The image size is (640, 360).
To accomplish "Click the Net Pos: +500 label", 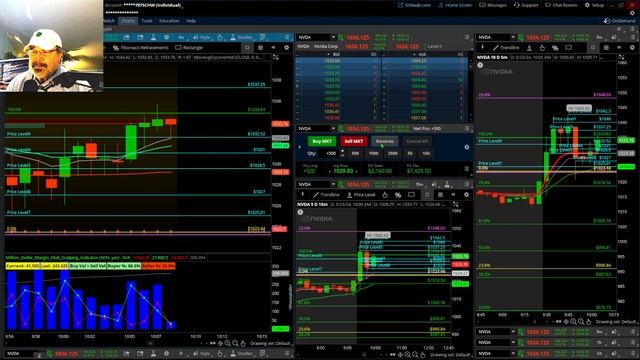I will (x=427, y=129).
